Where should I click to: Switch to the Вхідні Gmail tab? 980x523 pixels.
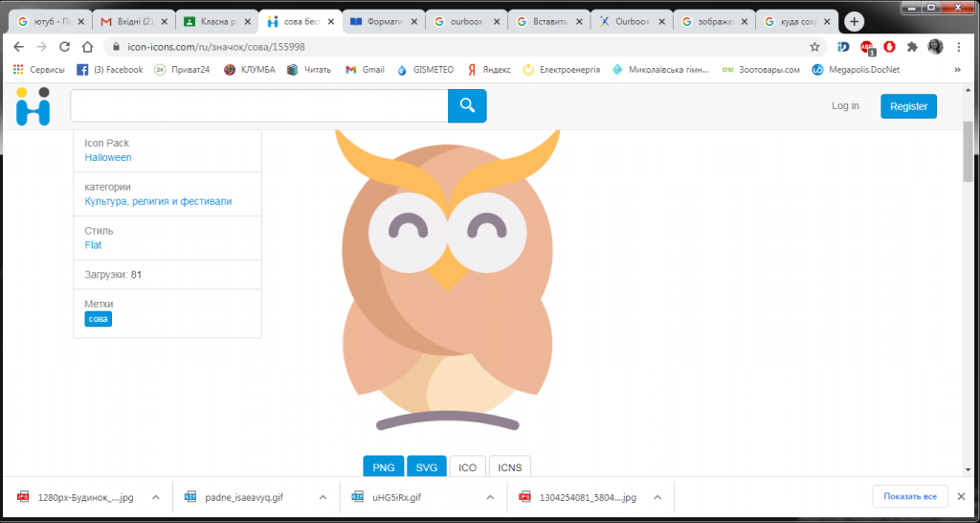tap(133, 21)
